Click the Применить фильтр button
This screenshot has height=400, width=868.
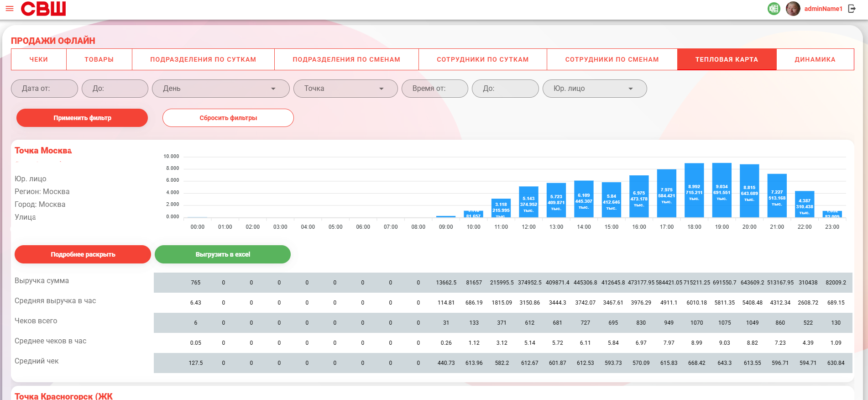click(x=82, y=118)
